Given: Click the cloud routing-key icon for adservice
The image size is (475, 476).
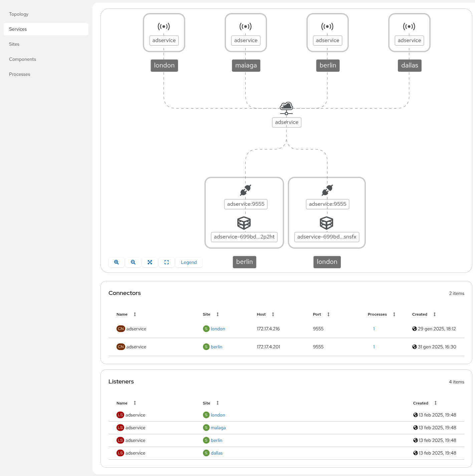Looking at the screenshot, I should click(x=286, y=108).
